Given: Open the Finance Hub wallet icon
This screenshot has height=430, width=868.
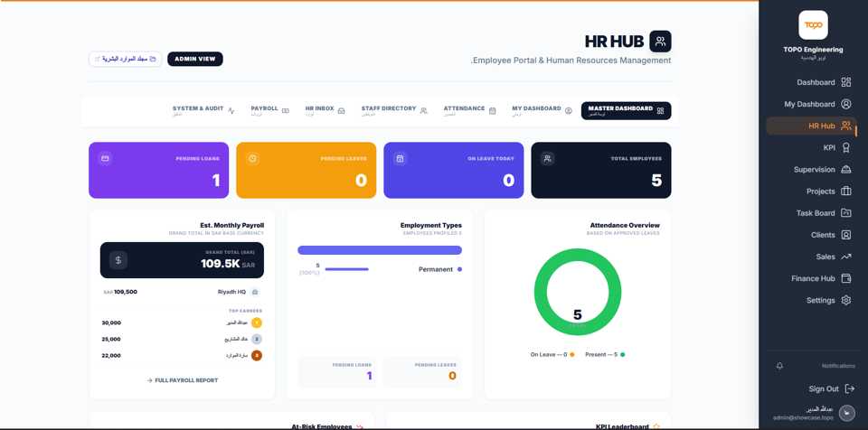Looking at the screenshot, I should pyautogui.click(x=846, y=278).
